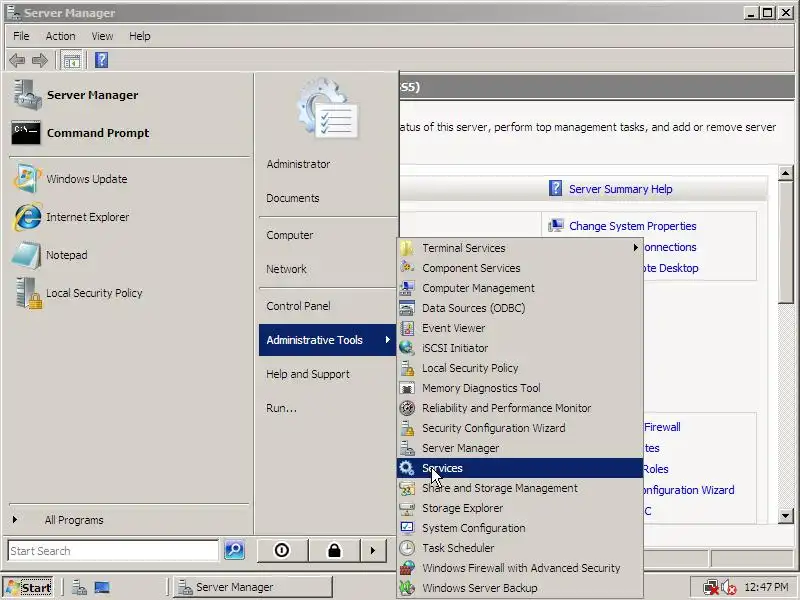Open the View menu
800x600 pixels.
pos(102,36)
